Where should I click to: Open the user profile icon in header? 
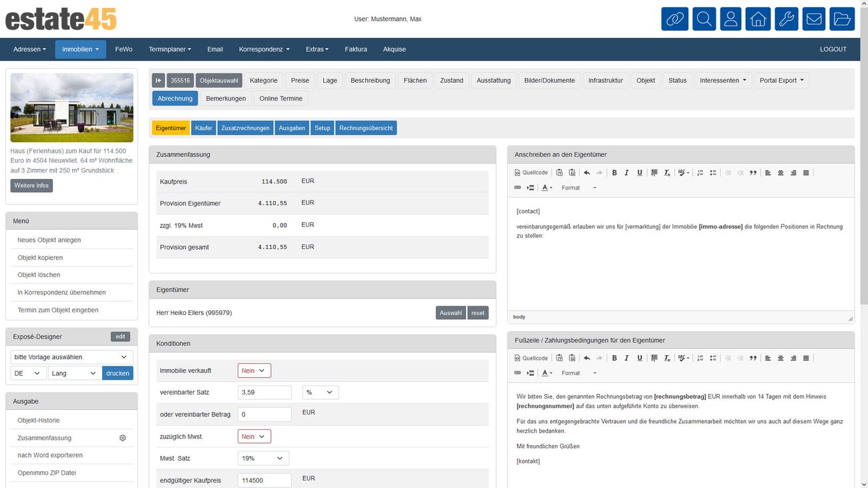pos(730,19)
